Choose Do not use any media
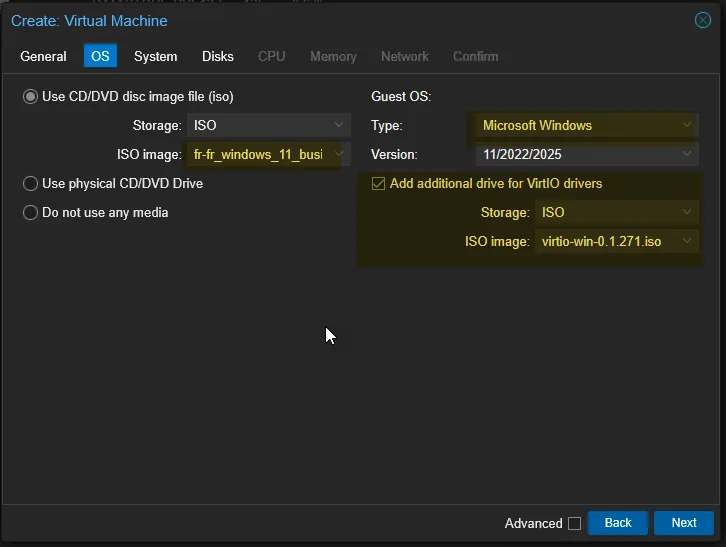The image size is (726, 547). pyautogui.click(x=30, y=212)
